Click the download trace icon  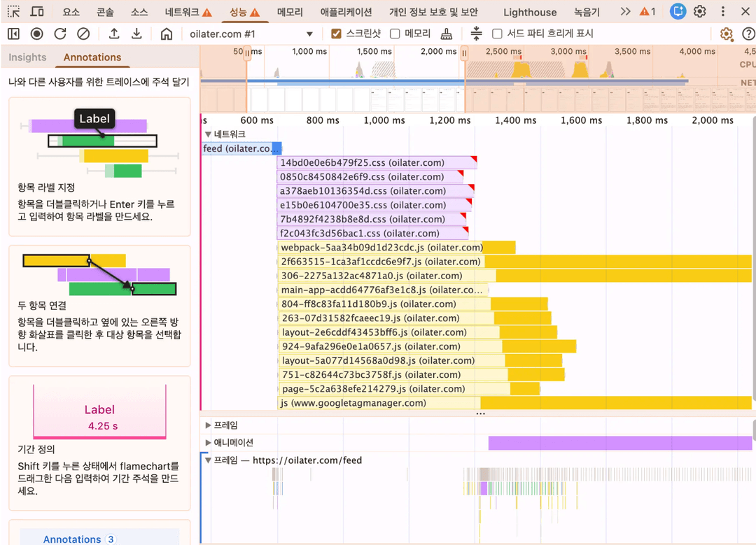pos(137,34)
